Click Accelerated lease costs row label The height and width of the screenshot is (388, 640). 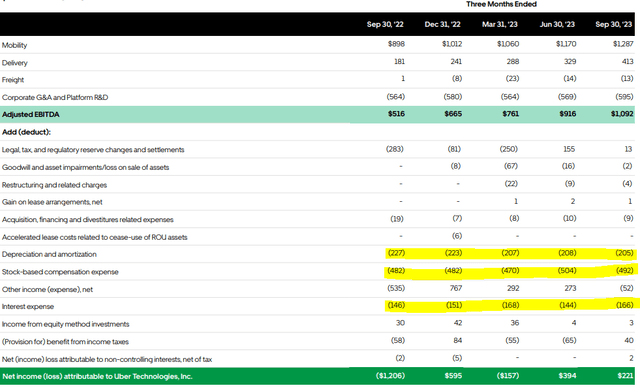(94, 237)
